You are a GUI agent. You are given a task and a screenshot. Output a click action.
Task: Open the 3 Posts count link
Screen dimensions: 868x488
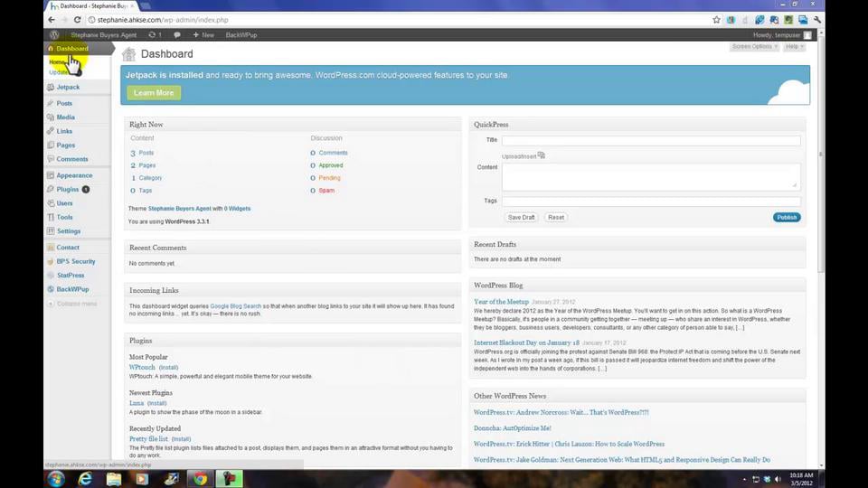[x=142, y=153]
